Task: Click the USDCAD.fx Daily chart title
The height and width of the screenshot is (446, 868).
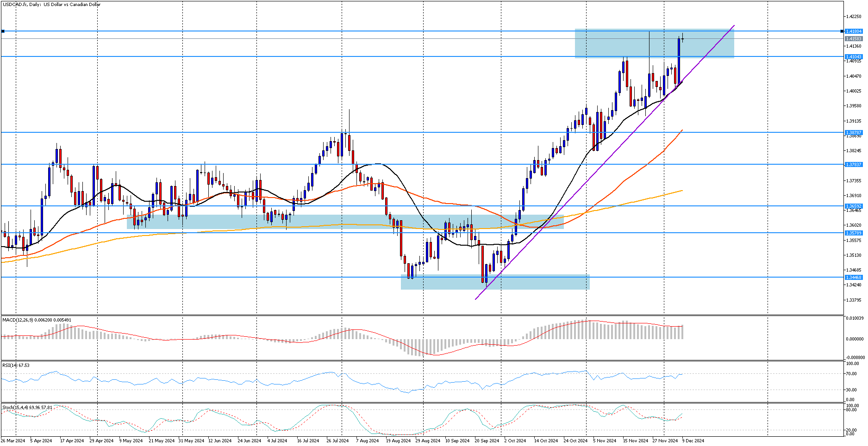Action: click(x=51, y=5)
